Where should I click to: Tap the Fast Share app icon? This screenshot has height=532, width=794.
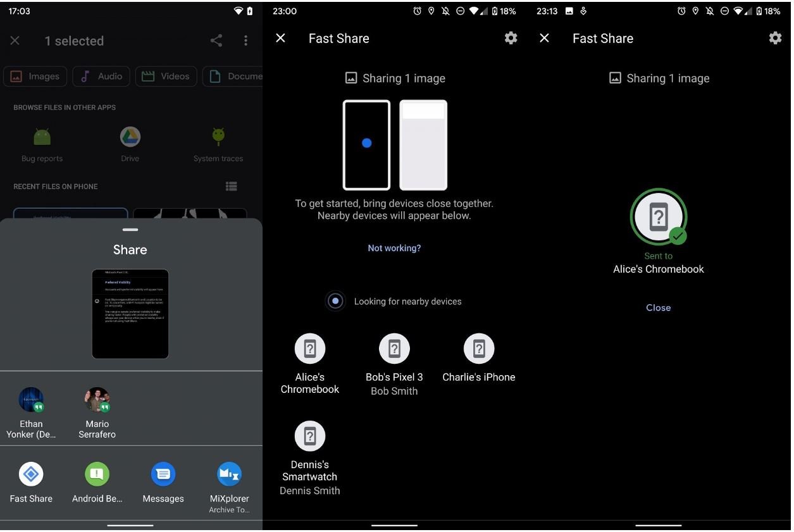coord(31,474)
